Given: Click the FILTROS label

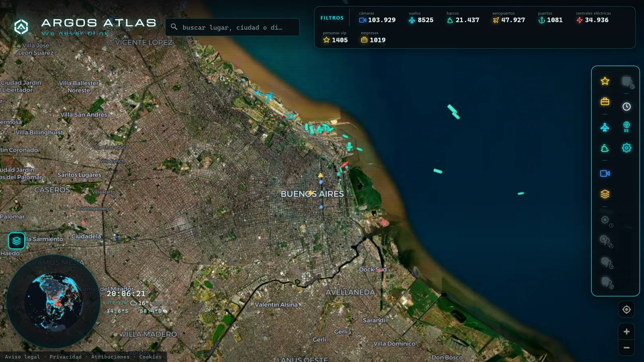Looking at the screenshot, I should click(332, 18).
